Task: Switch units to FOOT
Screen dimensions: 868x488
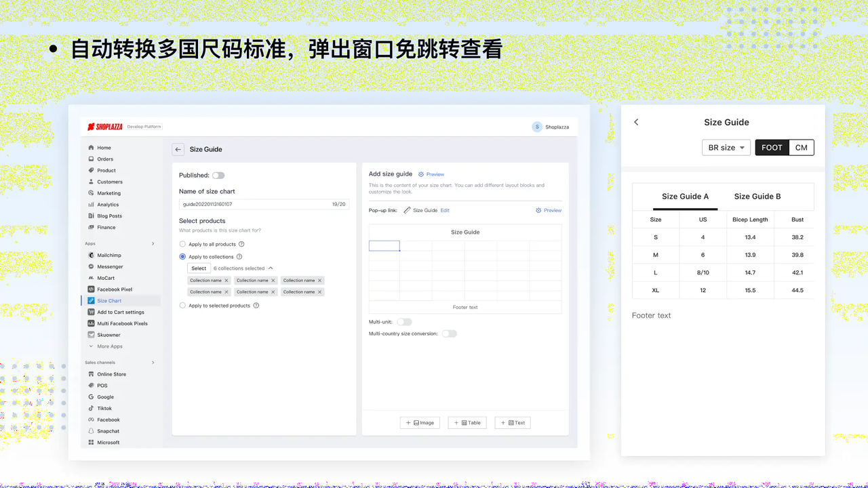Action: click(x=772, y=148)
